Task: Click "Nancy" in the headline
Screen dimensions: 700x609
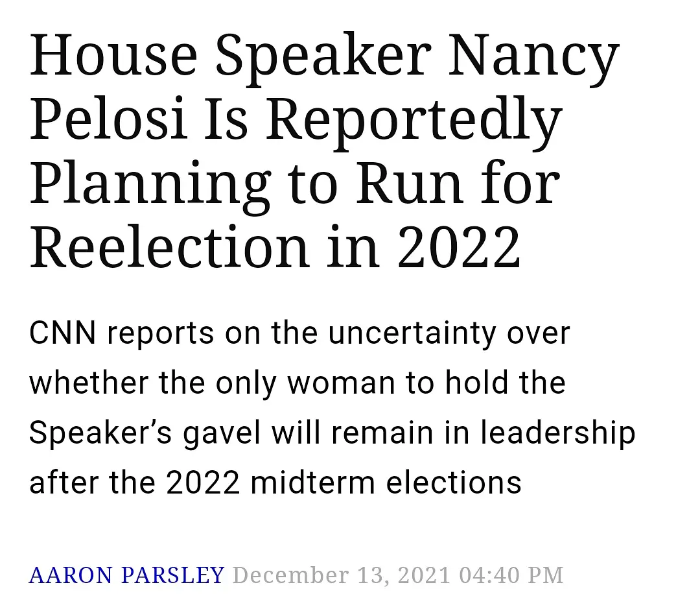Action: [x=531, y=58]
